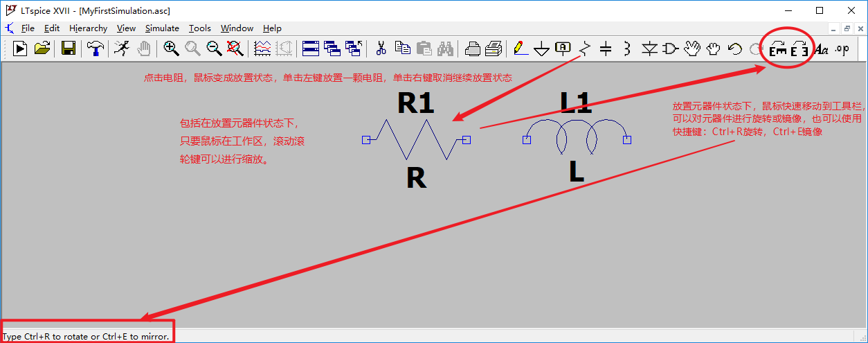Screen dimensions: 868x343
Task: Minimize the inner schematic document window
Action: pos(834,28)
